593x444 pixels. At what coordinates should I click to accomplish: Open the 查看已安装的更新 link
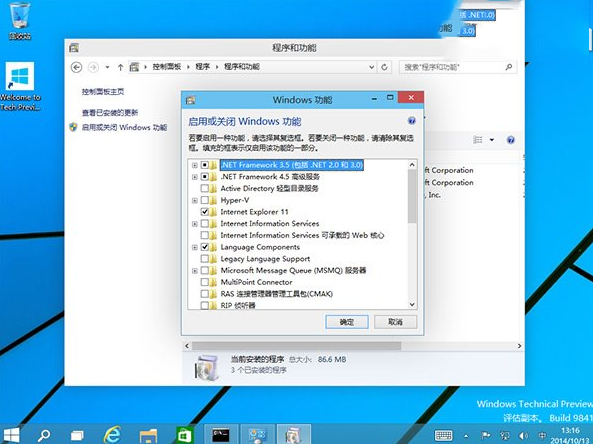click(x=110, y=113)
